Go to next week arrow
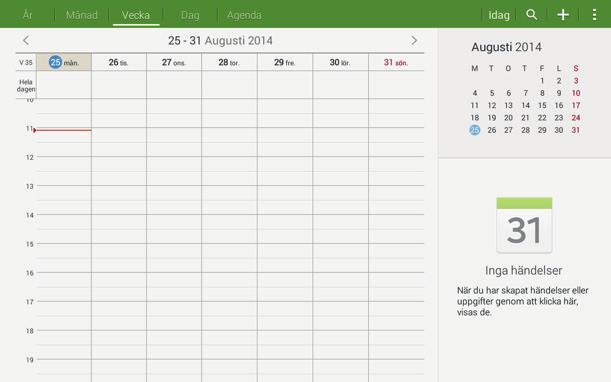The width and height of the screenshot is (611, 382). point(414,40)
